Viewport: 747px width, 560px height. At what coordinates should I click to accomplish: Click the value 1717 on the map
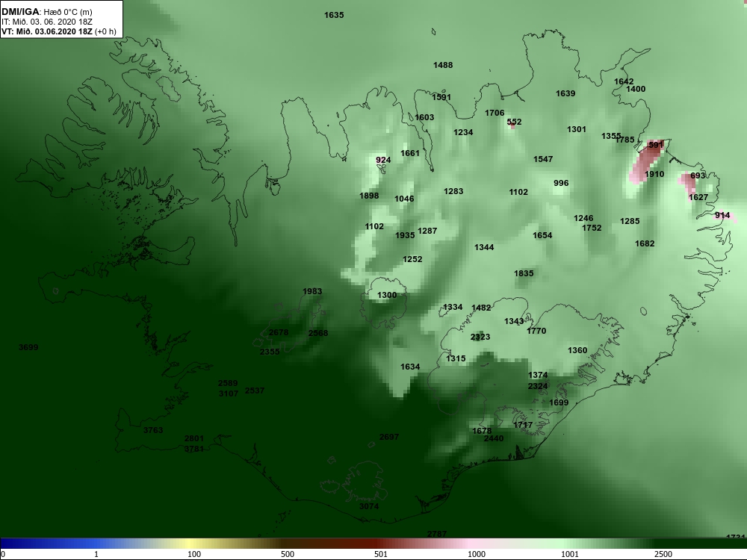[x=523, y=426]
